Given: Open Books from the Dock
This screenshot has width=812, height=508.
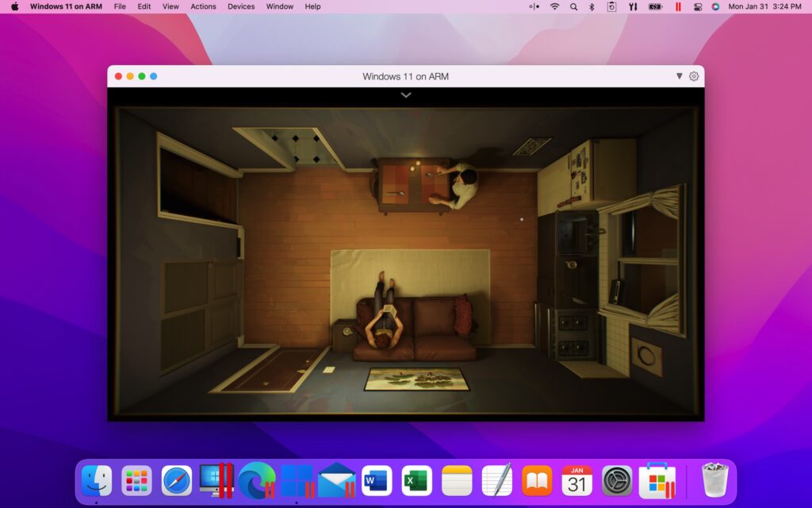Looking at the screenshot, I should click(x=537, y=480).
